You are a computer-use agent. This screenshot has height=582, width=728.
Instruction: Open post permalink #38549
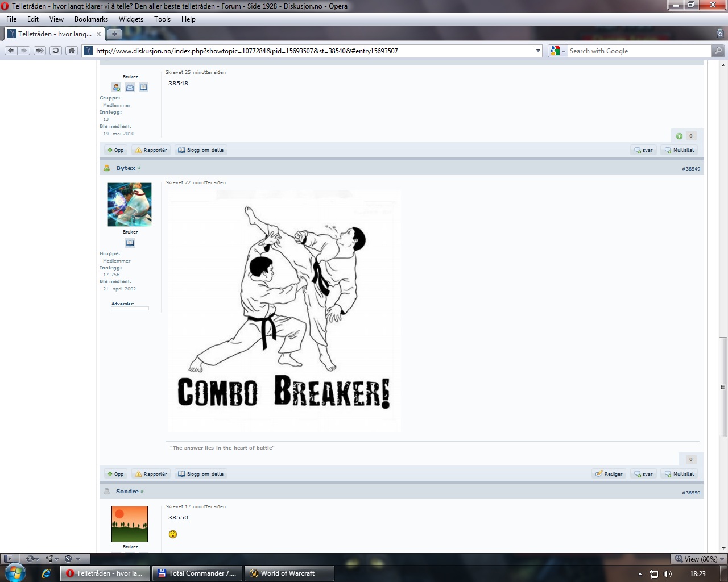[x=691, y=169]
